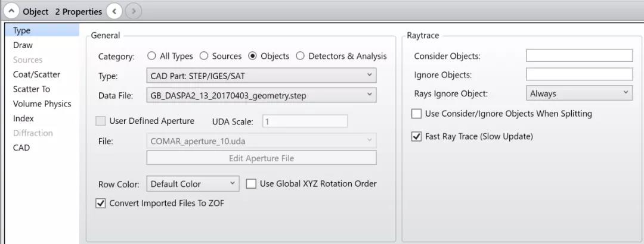The height and width of the screenshot is (244, 644).
Task: Open the Rays Ignore Object dropdown
Action: pyautogui.click(x=578, y=93)
